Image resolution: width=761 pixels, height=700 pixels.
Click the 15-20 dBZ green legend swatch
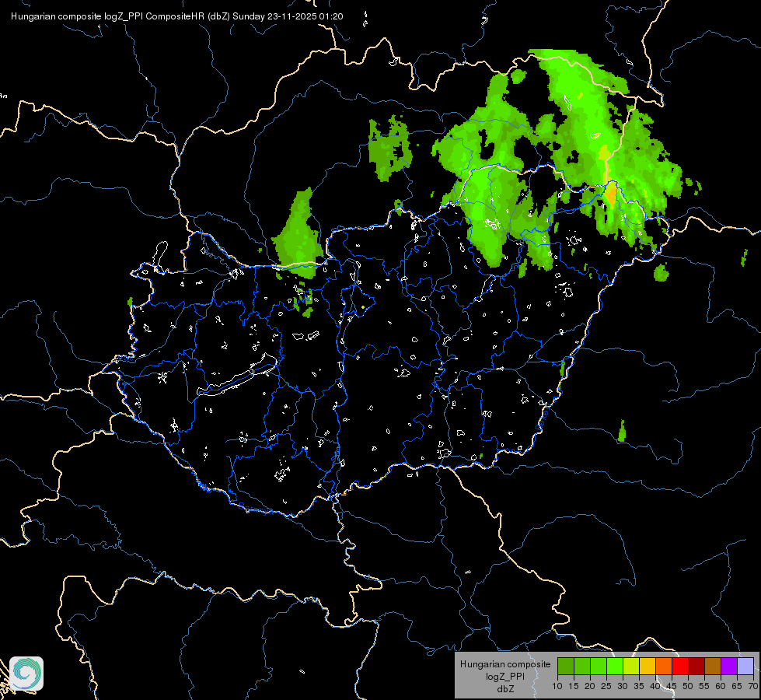coord(582,666)
